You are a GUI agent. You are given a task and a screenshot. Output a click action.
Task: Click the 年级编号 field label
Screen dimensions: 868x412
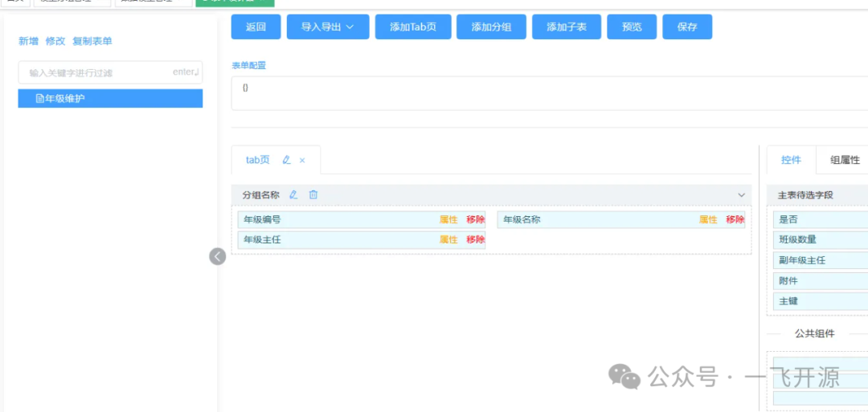pos(262,219)
